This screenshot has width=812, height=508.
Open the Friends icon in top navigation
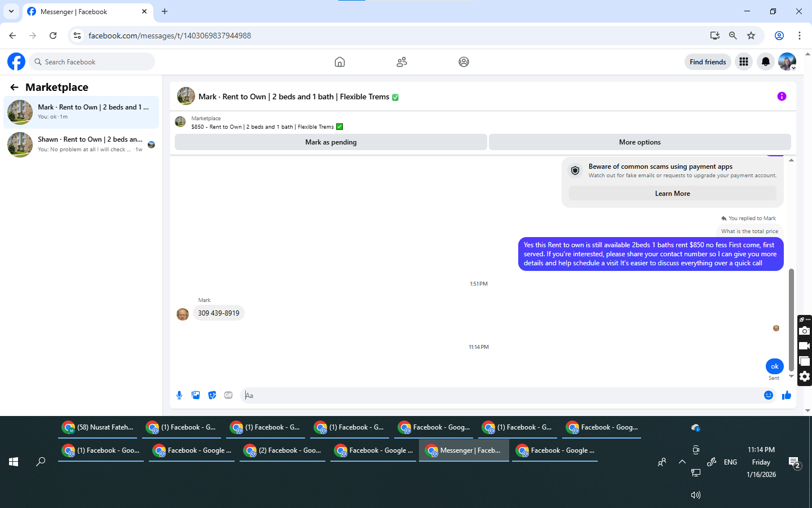pyautogui.click(x=401, y=62)
